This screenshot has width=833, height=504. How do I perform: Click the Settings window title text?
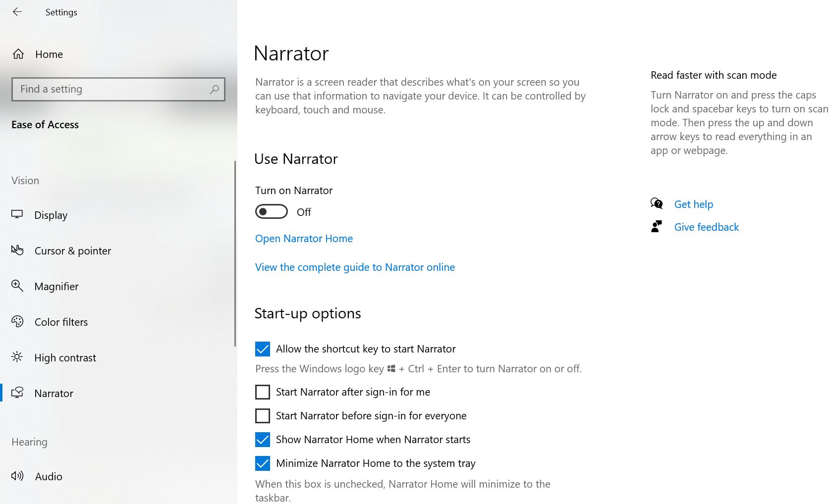pyautogui.click(x=61, y=12)
